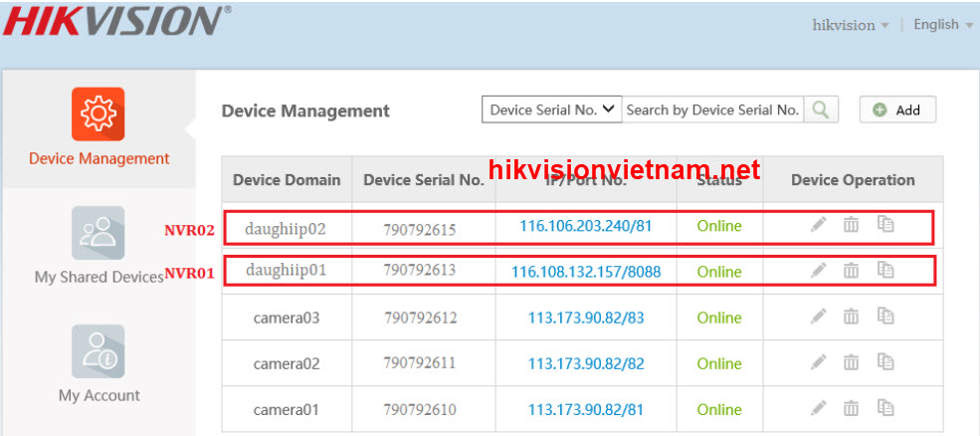Copy the camera02 device link
The image size is (980, 436).
885,361
